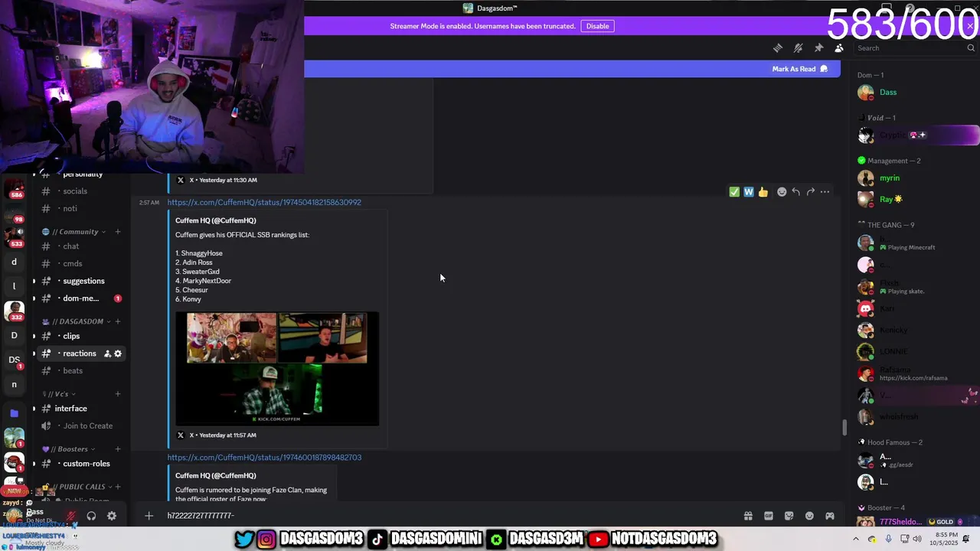980x551 pixels.
Task: Open notification settings bell icon
Action: (799, 48)
